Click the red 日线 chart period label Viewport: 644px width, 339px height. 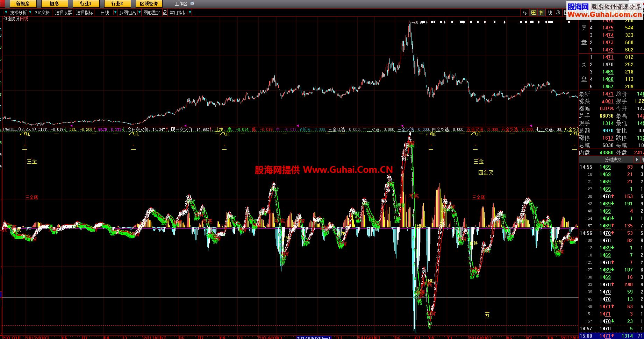(24, 19)
